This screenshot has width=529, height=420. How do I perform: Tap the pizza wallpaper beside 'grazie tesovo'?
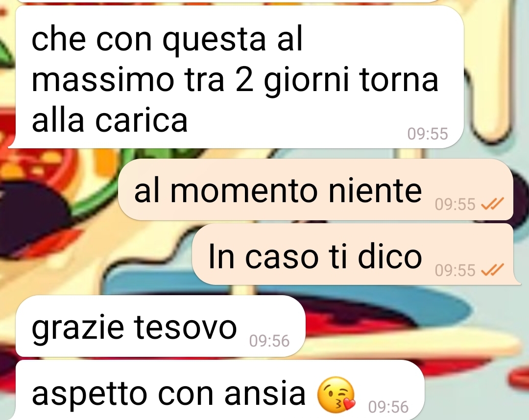pos(405,324)
